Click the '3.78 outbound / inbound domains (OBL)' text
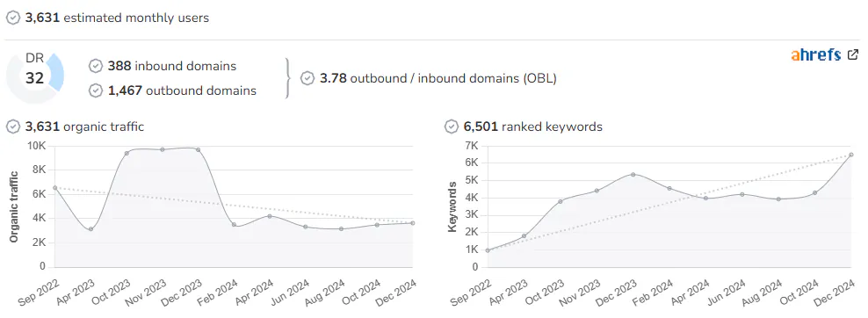 click(x=438, y=78)
